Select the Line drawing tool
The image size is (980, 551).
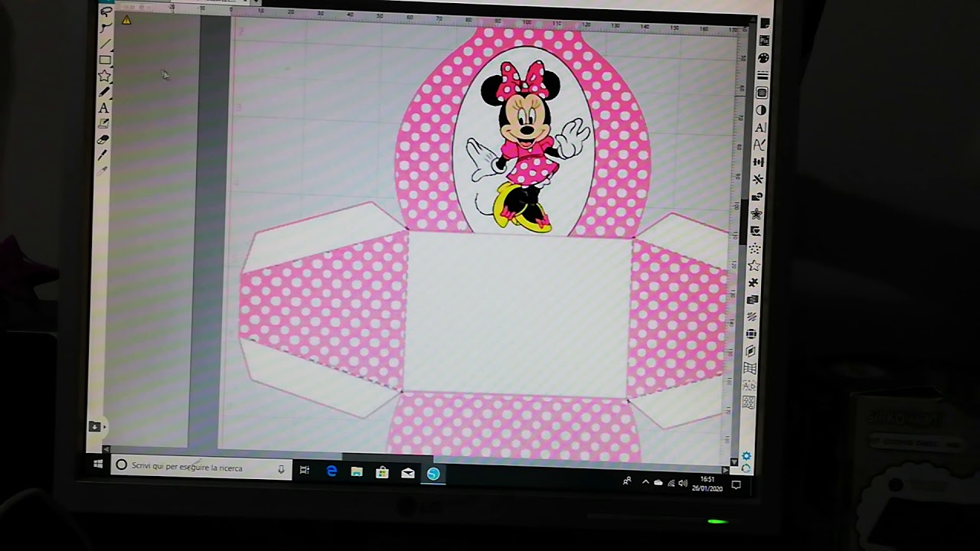point(106,44)
